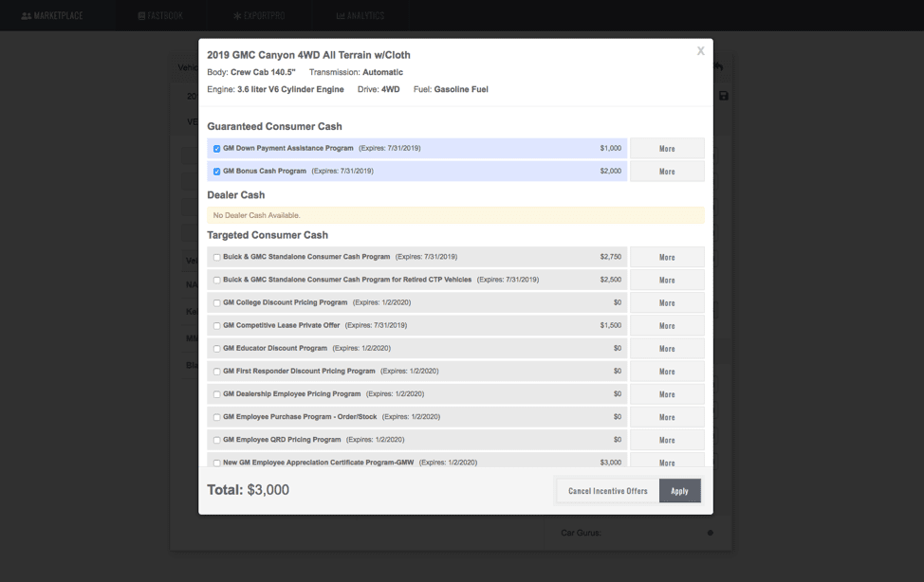The image size is (924, 582).
Task: Go to the ExportPro tab
Action: coord(259,16)
